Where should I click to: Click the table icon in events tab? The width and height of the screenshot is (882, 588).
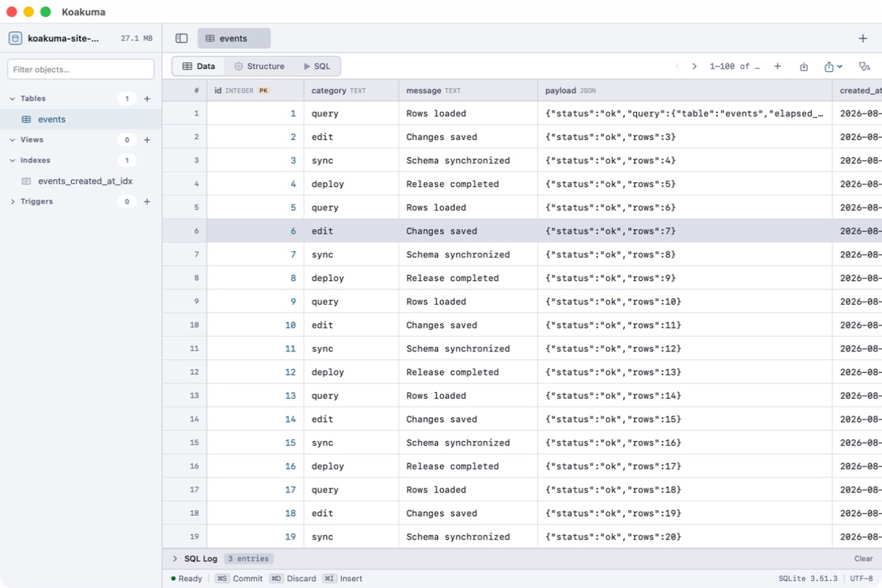tap(210, 38)
